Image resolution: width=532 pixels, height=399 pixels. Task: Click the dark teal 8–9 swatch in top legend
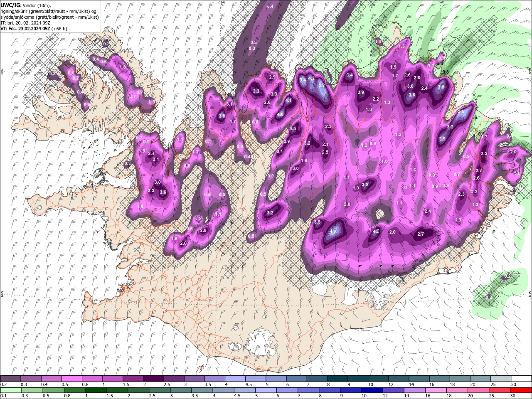[337, 379]
